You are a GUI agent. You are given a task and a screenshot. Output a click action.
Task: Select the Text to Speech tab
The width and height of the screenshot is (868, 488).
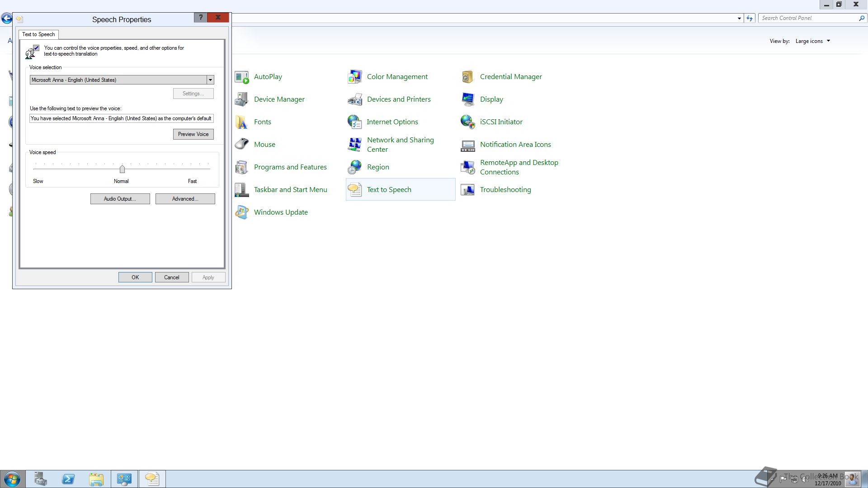tap(38, 34)
